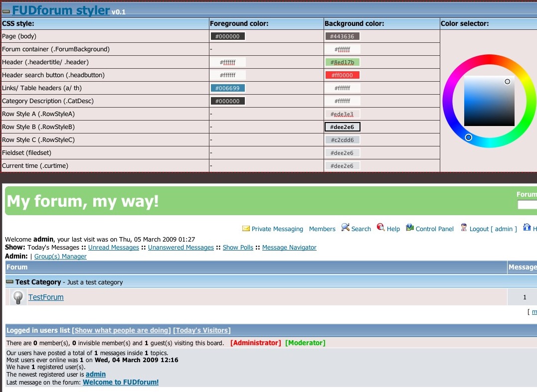Click the Control Panel icon

pyautogui.click(x=409, y=227)
